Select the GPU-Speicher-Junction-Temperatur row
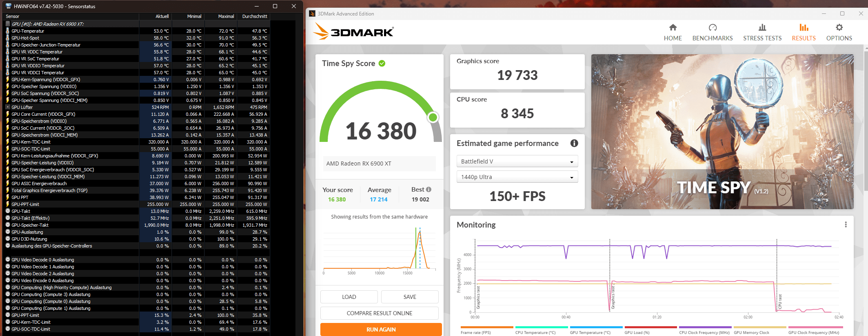868x336 pixels. click(x=137, y=45)
